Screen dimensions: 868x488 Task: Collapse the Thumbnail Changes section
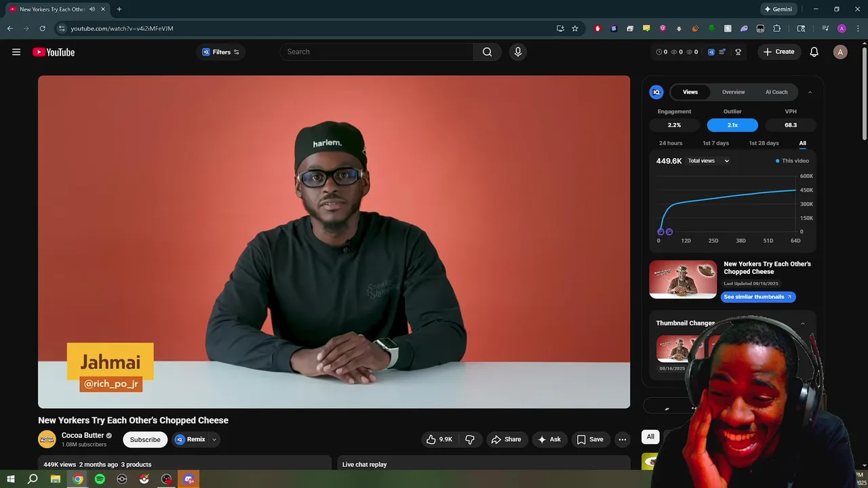tap(803, 323)
